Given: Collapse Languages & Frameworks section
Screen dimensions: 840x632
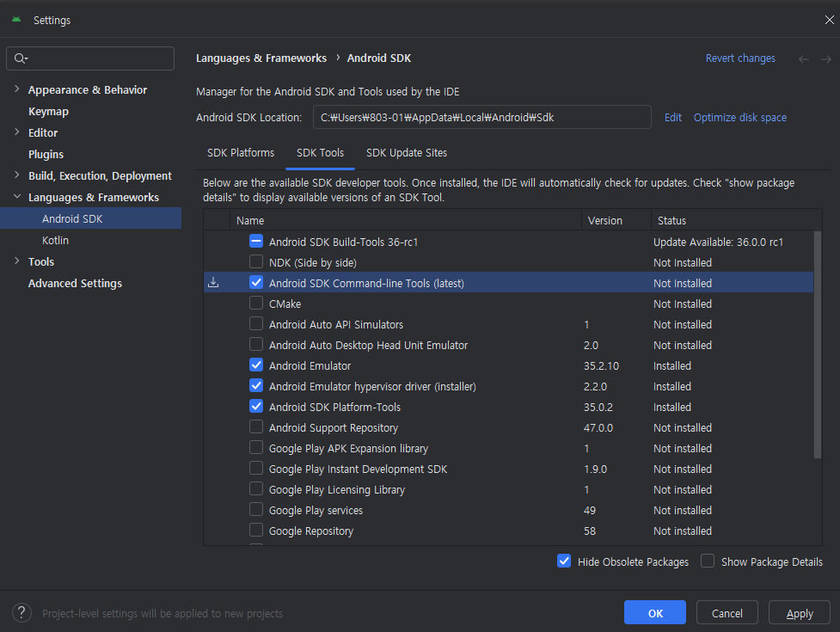Looking at the screenshot, I should click(16, 197).
